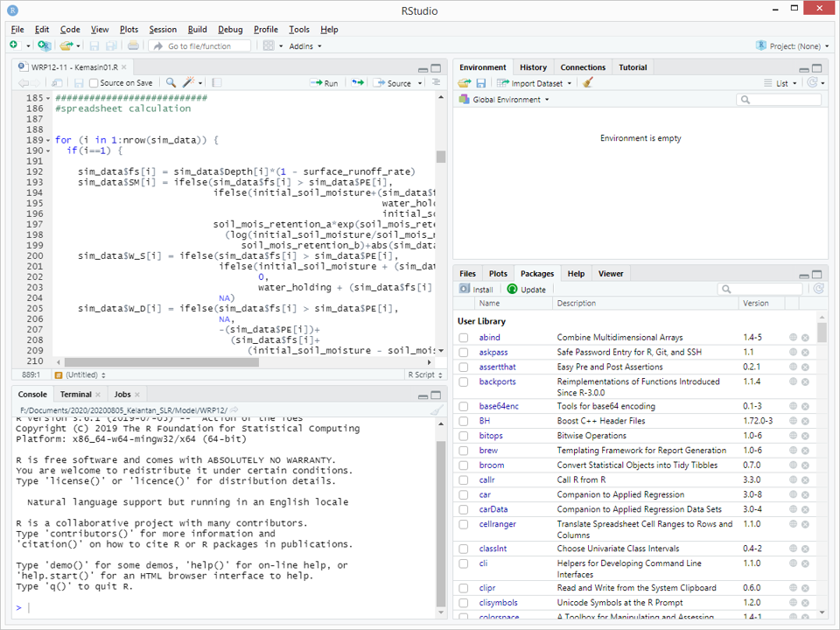
Task: Open the Session menu
Action: [x=163, y=30]
